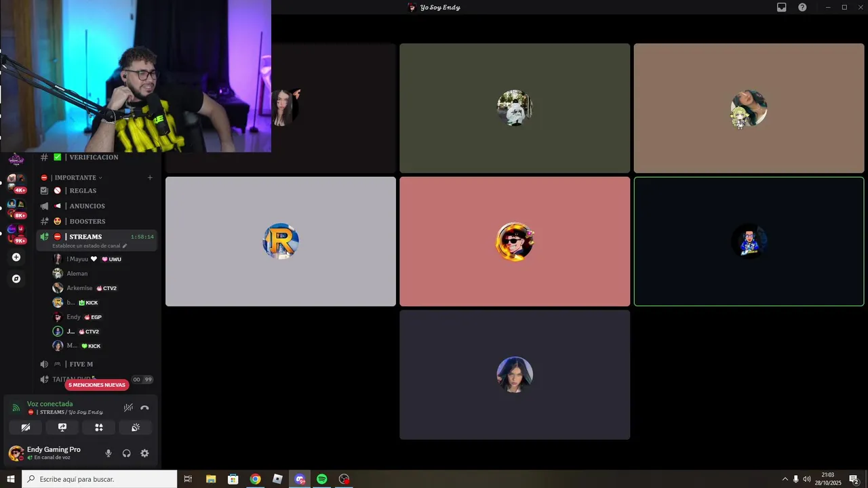Show hidden system tray icons
This screenshot has height=488, width=868.
coord(785,479)
